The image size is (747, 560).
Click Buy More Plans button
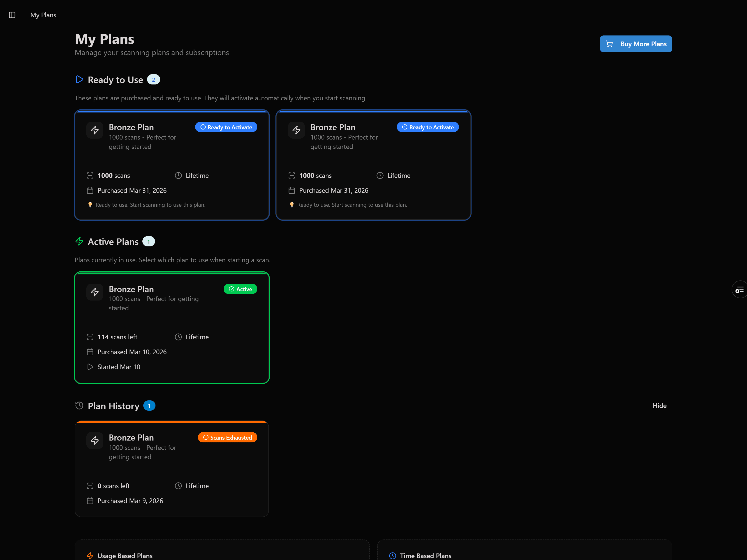pos(636,44)
